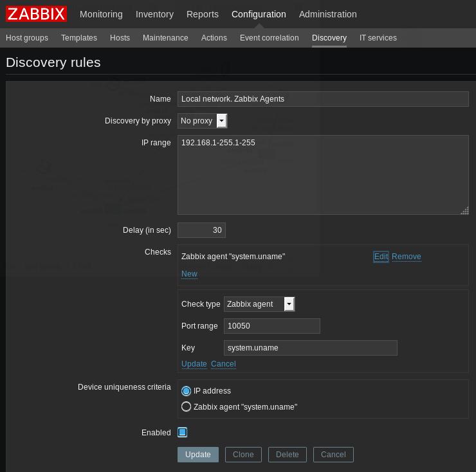The height and width of the screenshot is (472, 476).
Task: Click the Zabbix agent "system.uname" check text
Action: click(233, 257)
